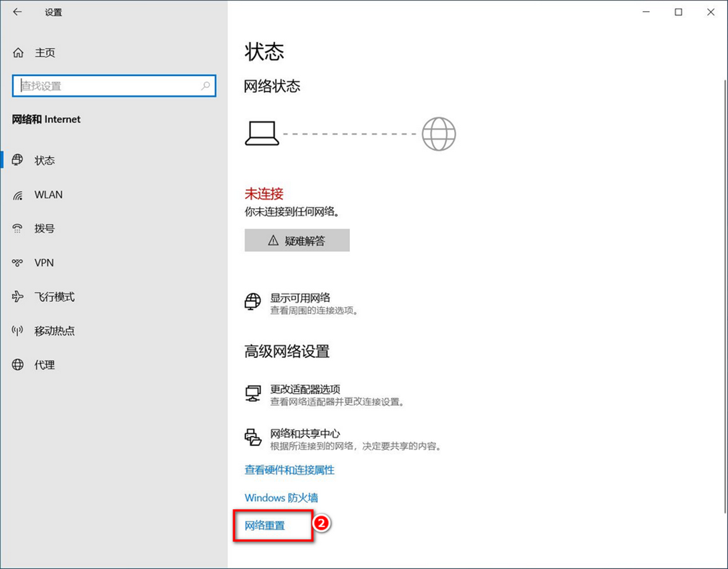Image resolution: width=728 pixels, height=569 pixels.
Task: Open the 移动热点 hotspot icon
Action: click(18, 331)
